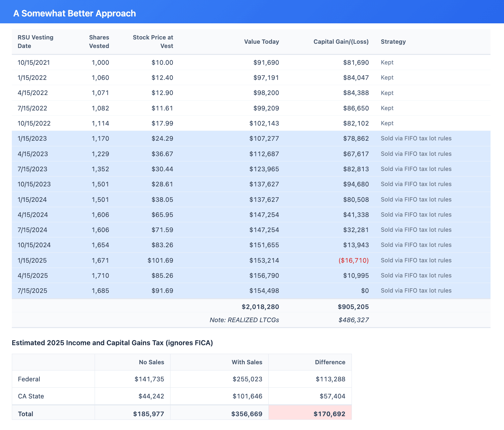Screen dimensions: 504x430
Task: Select the $486,327 realized LTCG amount
Action: [353, 320]
